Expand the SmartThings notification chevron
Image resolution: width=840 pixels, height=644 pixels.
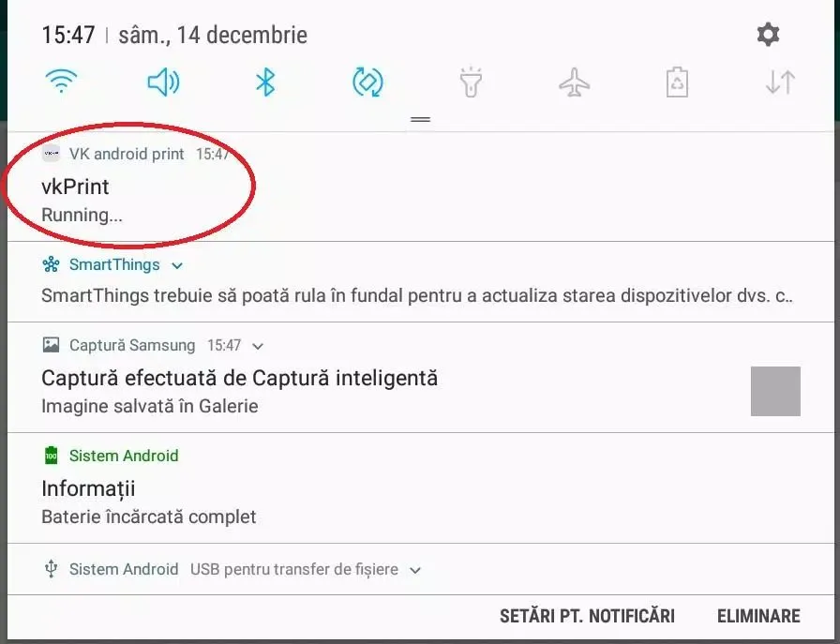[177, 265]
